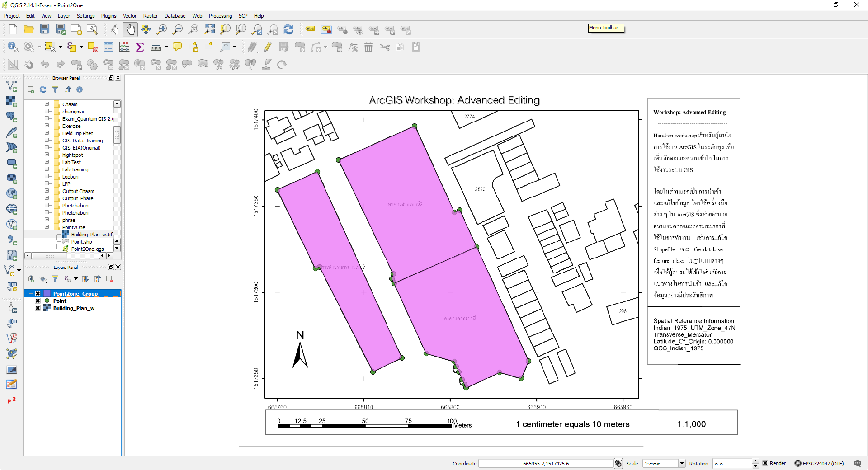Click the Zoom Full extent icon
868x470 pixels.
coord(209,30)
